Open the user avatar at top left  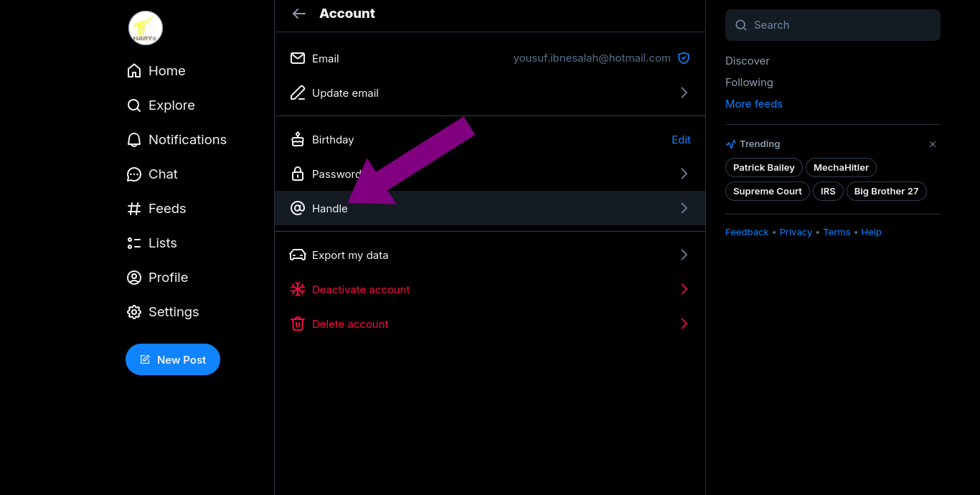[146, 28]
